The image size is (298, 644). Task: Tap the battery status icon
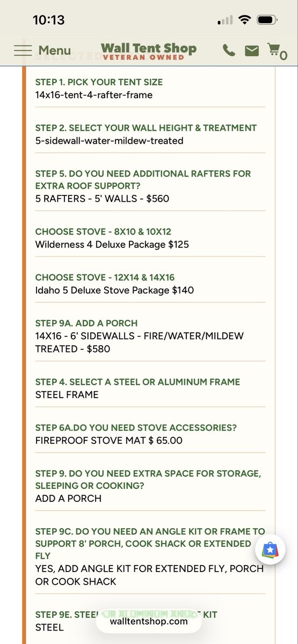(x=267, y=20)
